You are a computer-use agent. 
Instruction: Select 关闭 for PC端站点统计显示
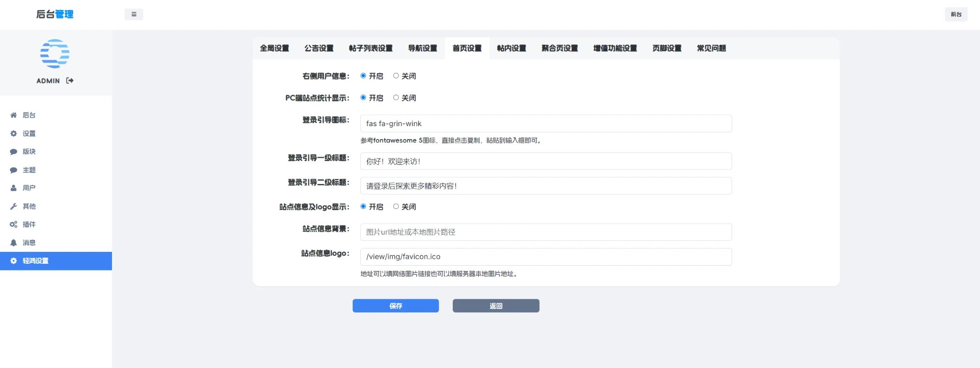pos(396,97)
